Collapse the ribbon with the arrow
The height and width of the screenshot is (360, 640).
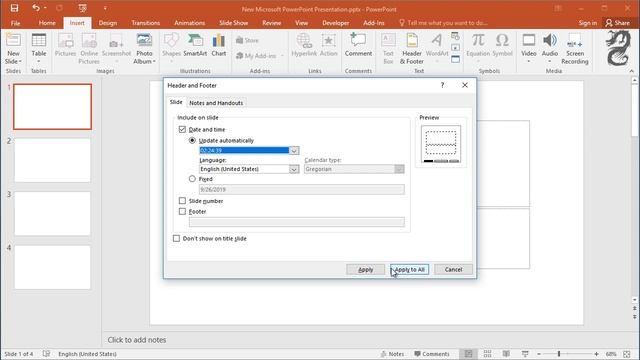click(631, 71)
